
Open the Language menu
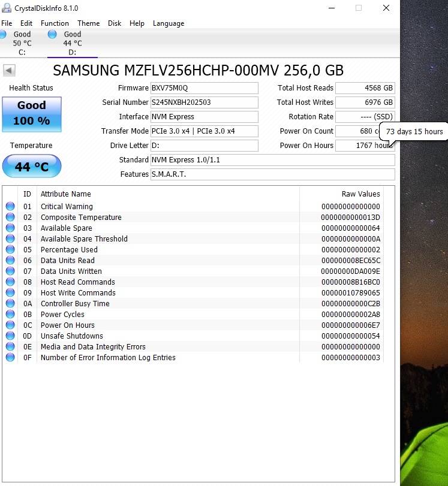click(x=169, y=23)
